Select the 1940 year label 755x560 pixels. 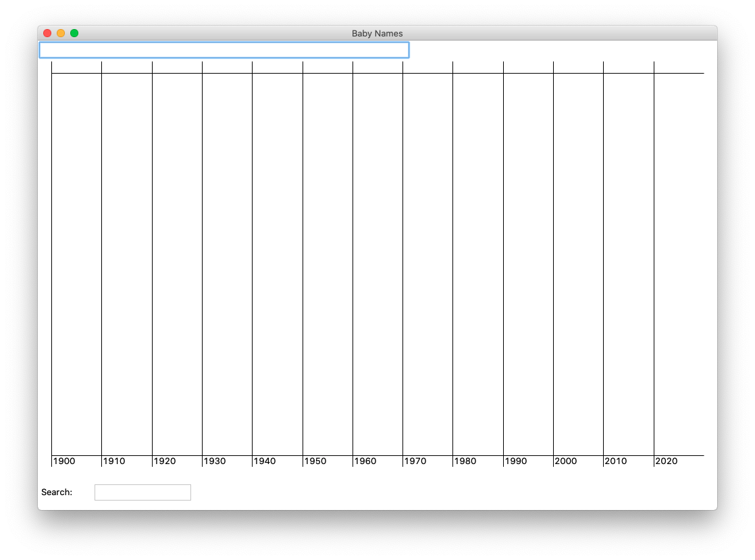click(264, 461)
